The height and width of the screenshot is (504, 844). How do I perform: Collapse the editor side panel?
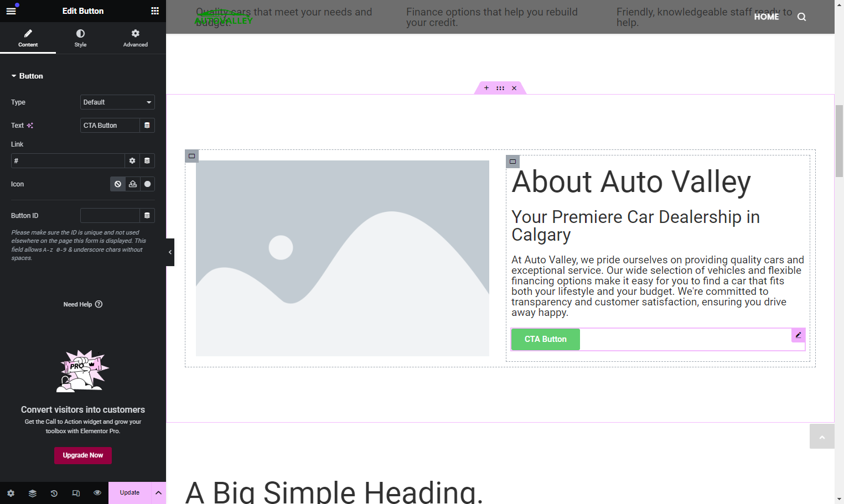coord(170,252)
